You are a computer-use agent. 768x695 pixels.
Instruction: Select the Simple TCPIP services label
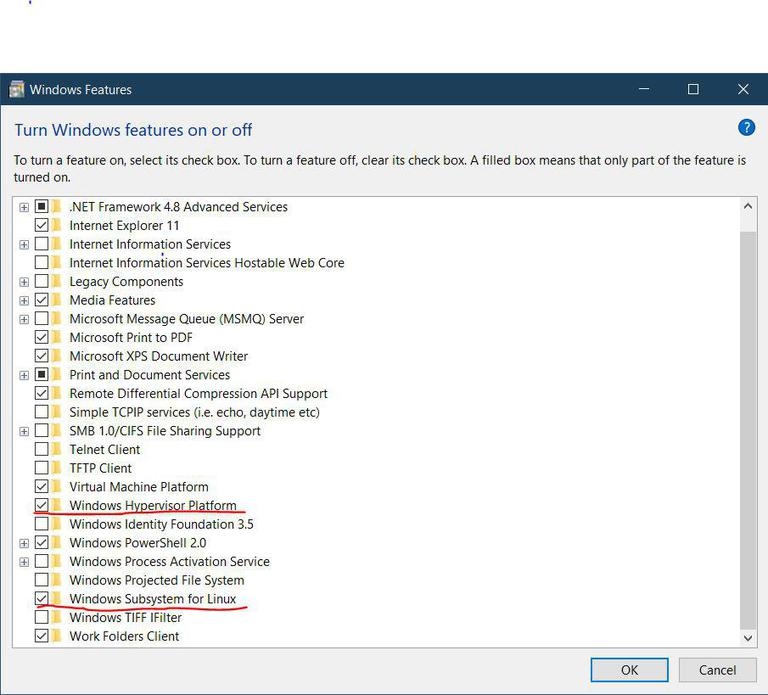(x=194, y=412)
